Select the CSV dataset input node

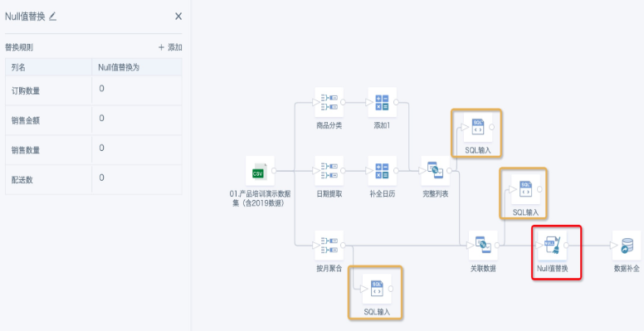point(260,170)
